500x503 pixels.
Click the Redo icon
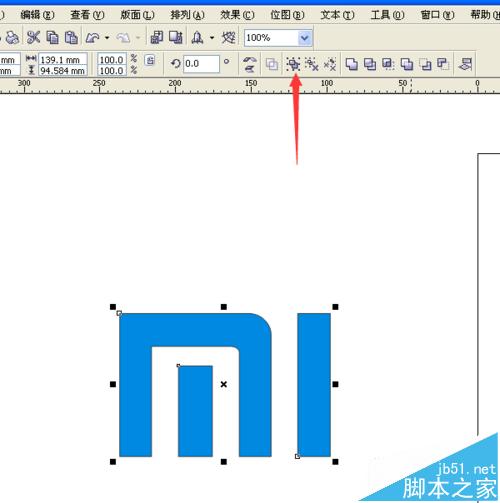(123, 38)
